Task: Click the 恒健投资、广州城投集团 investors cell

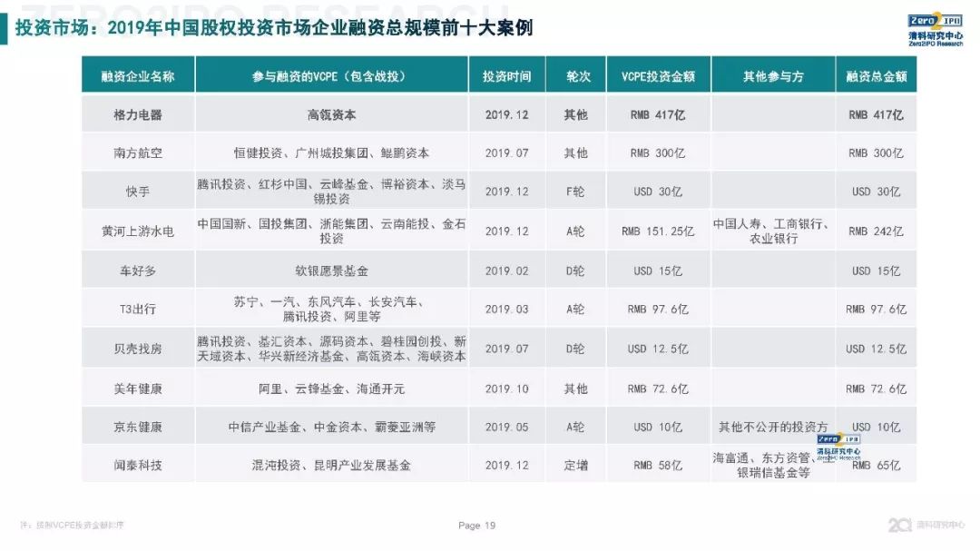Action: click(331, 153)
